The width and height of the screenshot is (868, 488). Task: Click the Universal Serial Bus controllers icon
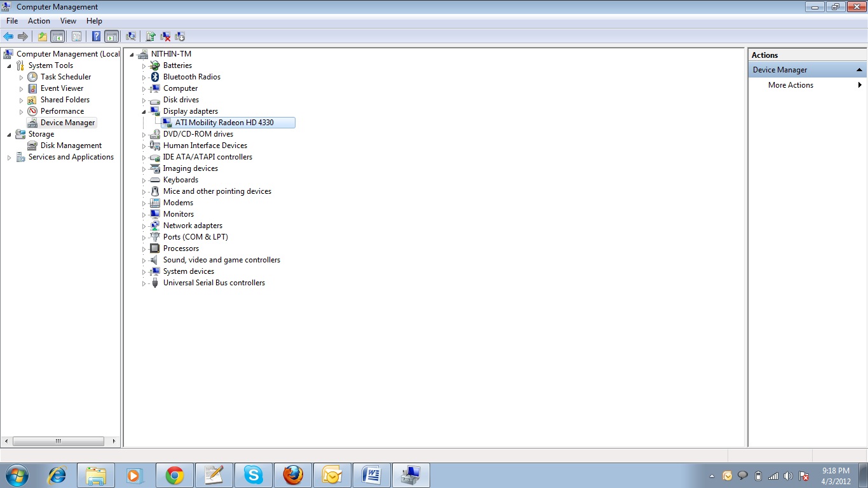coord(154,283)
